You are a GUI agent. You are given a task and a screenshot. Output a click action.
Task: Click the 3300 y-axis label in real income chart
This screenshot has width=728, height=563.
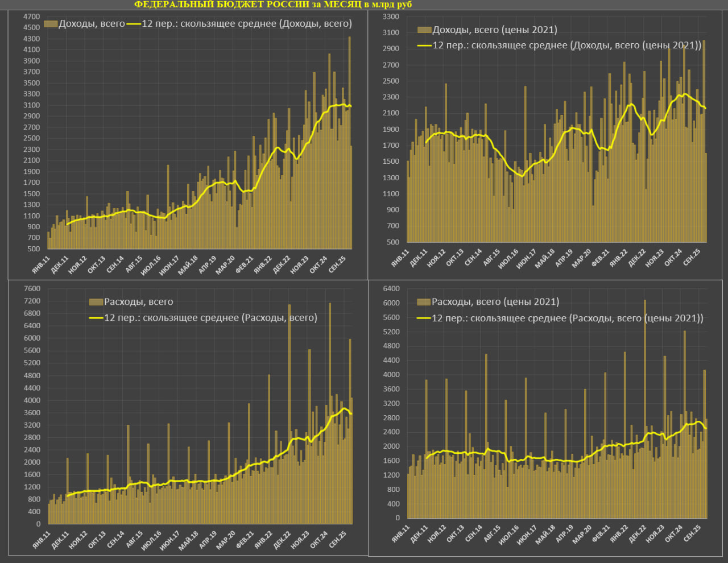391,17
